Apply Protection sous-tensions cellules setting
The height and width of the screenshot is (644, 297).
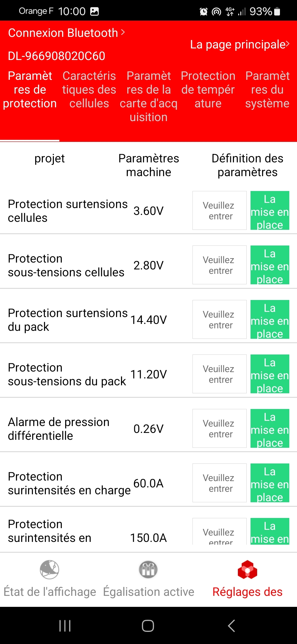[x=270, y=265]
